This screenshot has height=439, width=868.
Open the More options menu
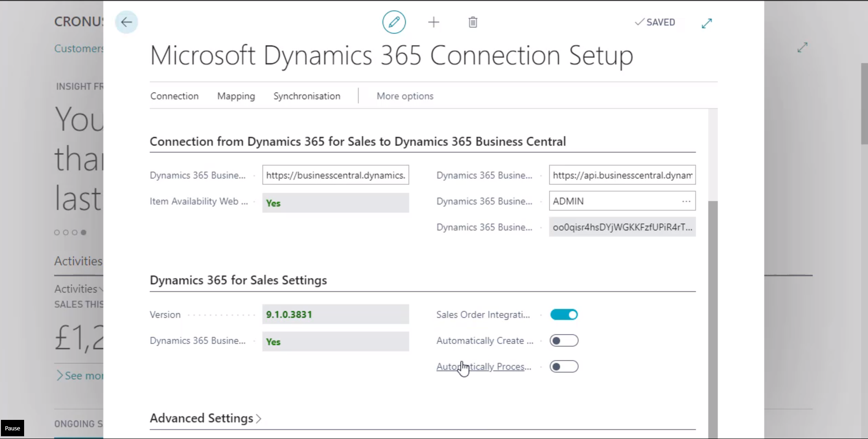click(404, 96)
